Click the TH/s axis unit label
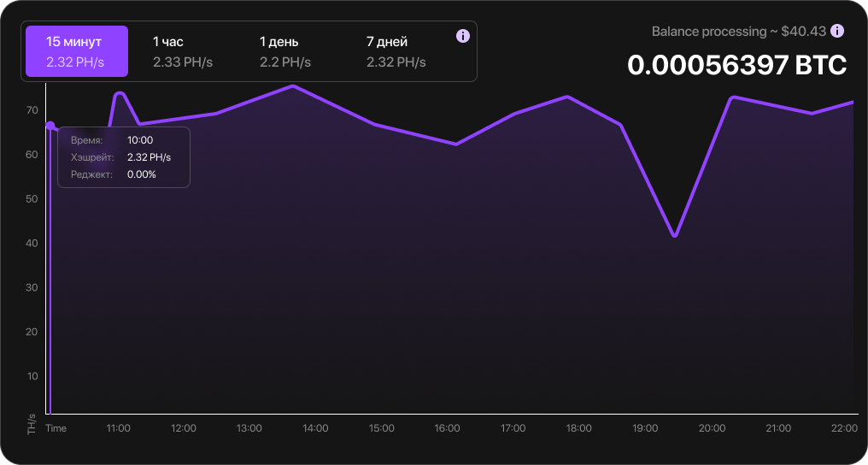 coord(32,425)
